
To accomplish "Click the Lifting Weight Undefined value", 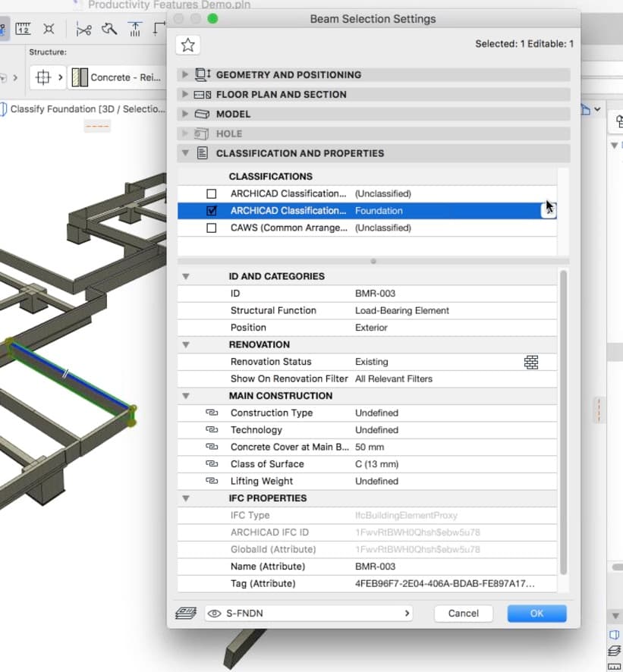I will pos(376,482).
